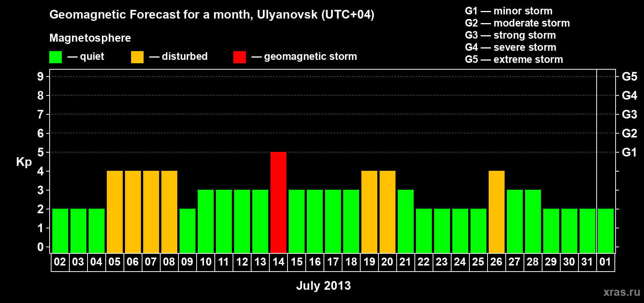Click date label 14 on the axis
Image resolution: width=644 pixels, height=303 pixels.
tap(278, 262)
